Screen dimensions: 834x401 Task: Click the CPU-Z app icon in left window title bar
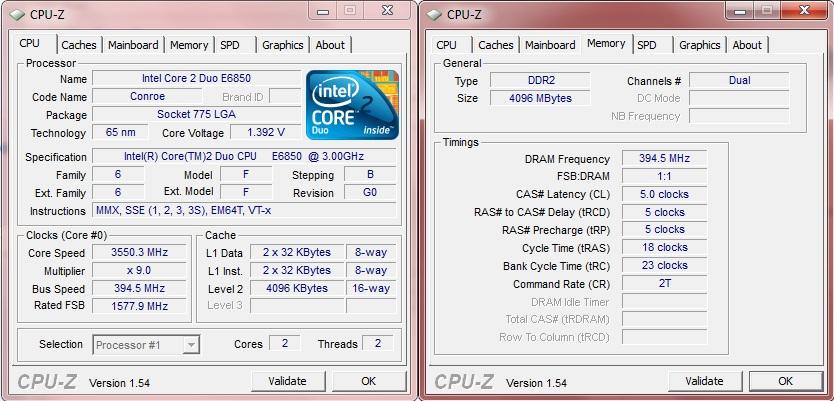pos(18,15)
